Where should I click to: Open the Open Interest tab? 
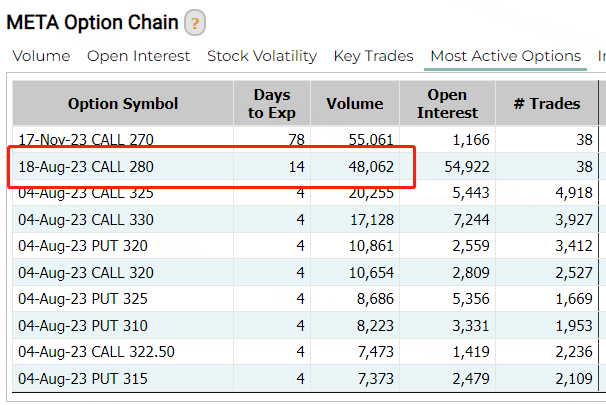point(138,56)
